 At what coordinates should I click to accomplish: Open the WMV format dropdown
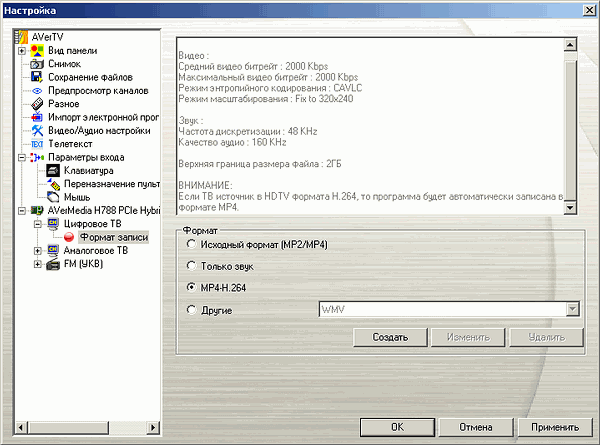(573, 310)
